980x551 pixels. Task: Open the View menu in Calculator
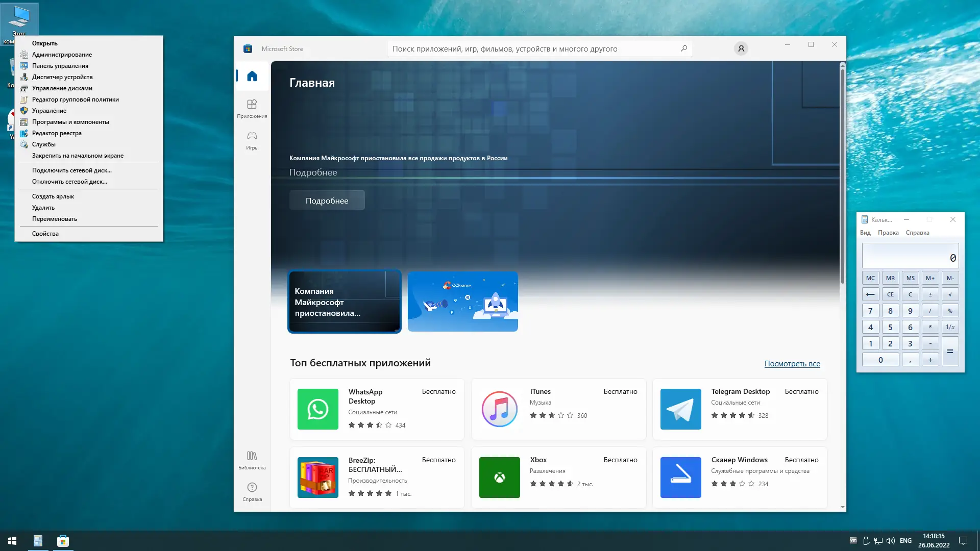click(x=865, y=233)
